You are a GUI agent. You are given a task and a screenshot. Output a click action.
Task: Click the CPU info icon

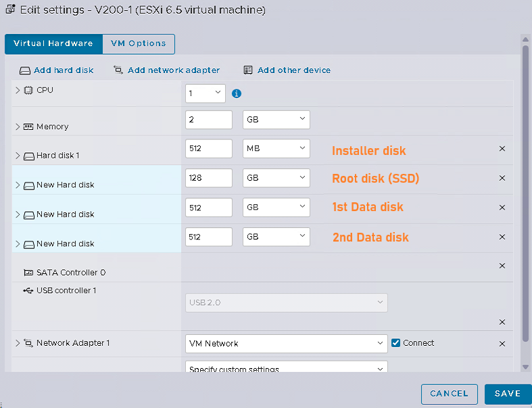(237, 93)
